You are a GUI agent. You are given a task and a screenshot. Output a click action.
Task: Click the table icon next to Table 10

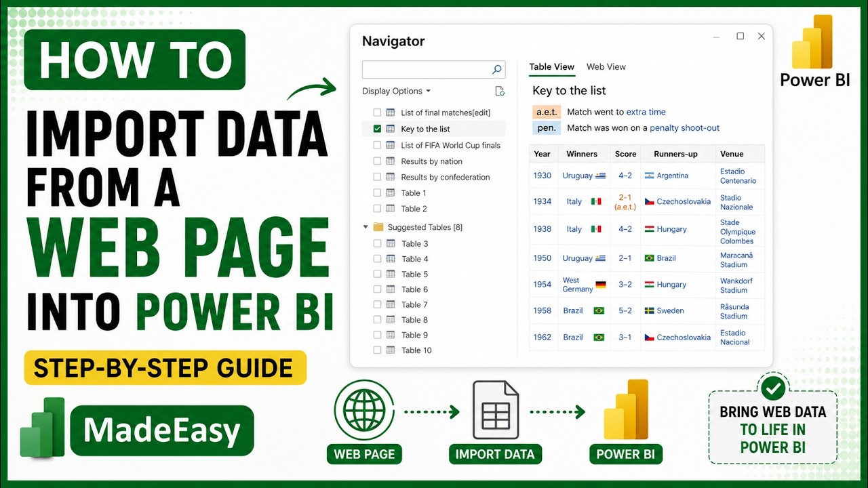pos(391,350)
